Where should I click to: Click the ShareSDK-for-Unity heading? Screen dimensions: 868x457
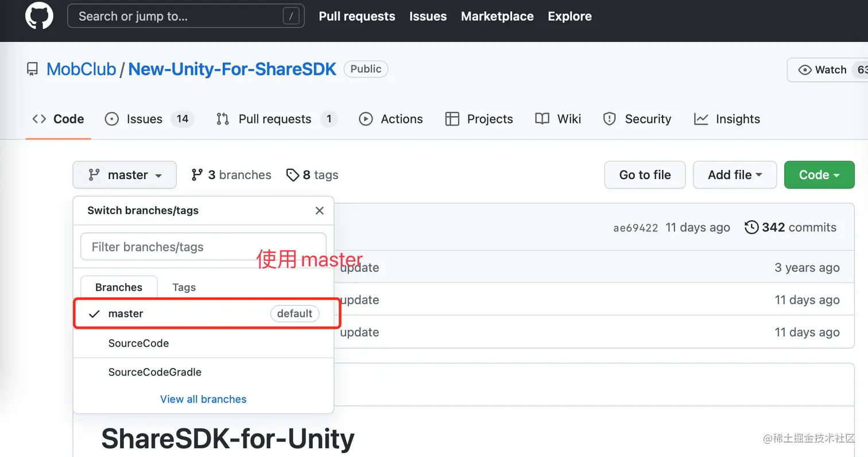coord(228,439)
